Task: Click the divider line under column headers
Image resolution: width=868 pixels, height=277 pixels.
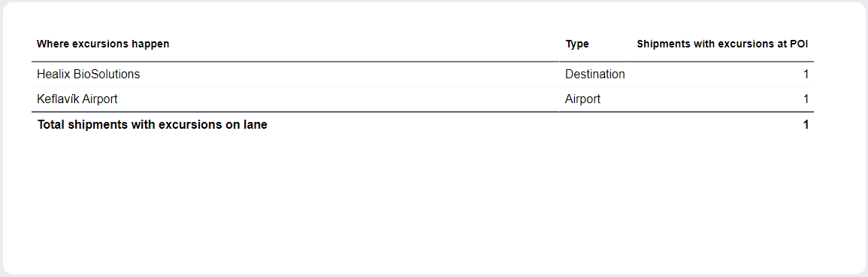Action: (x=423, y=62)
